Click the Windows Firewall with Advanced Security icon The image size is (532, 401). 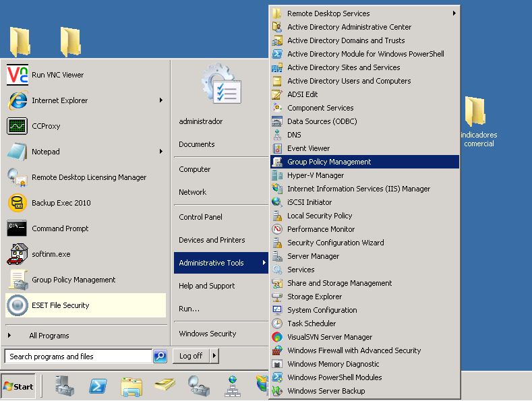(x=277, y=350)
